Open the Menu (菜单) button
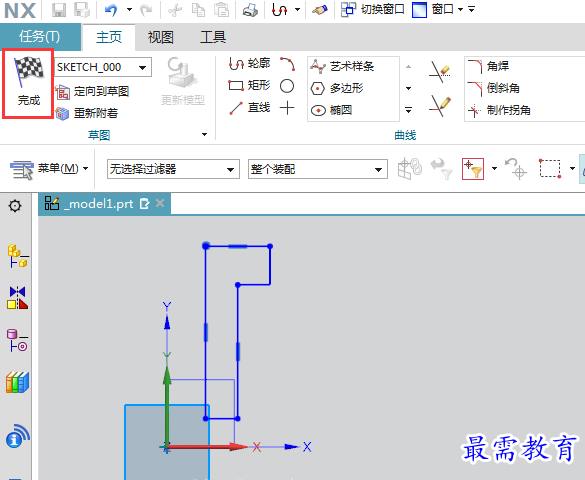 49,169
